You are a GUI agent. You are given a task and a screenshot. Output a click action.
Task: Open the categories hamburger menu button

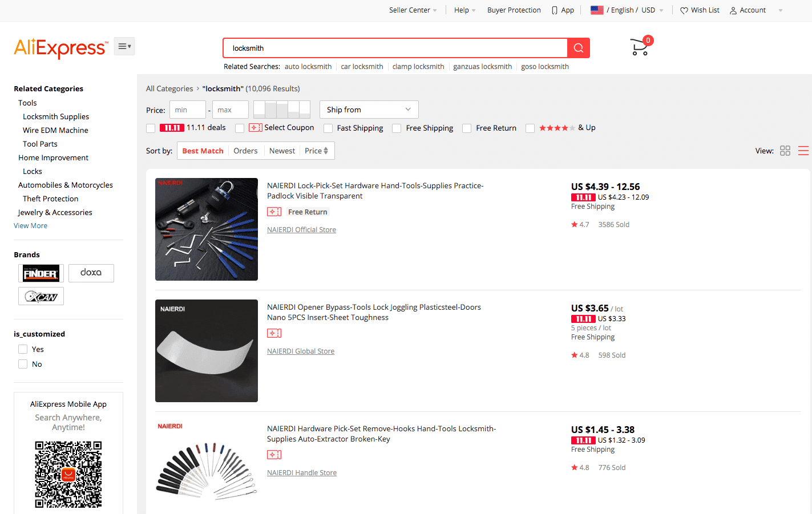(124, 46)
